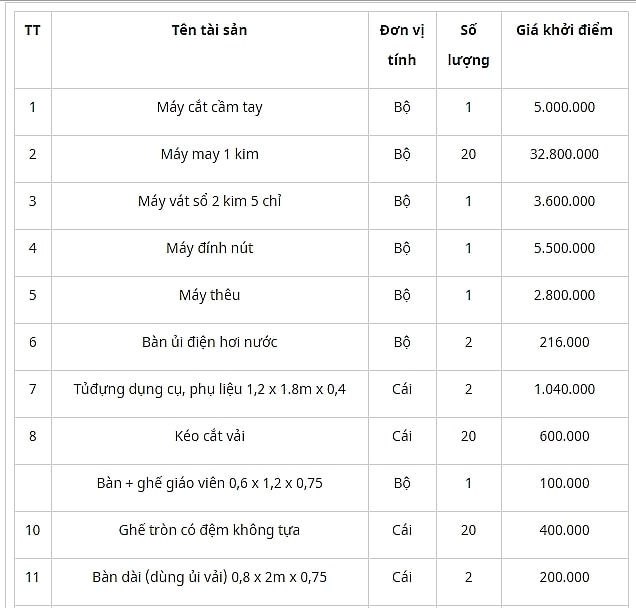The height and width of the screenshot is (608, 636).
Task: Select the 'Máy đính nút' cell
Action: click(210, 249)
